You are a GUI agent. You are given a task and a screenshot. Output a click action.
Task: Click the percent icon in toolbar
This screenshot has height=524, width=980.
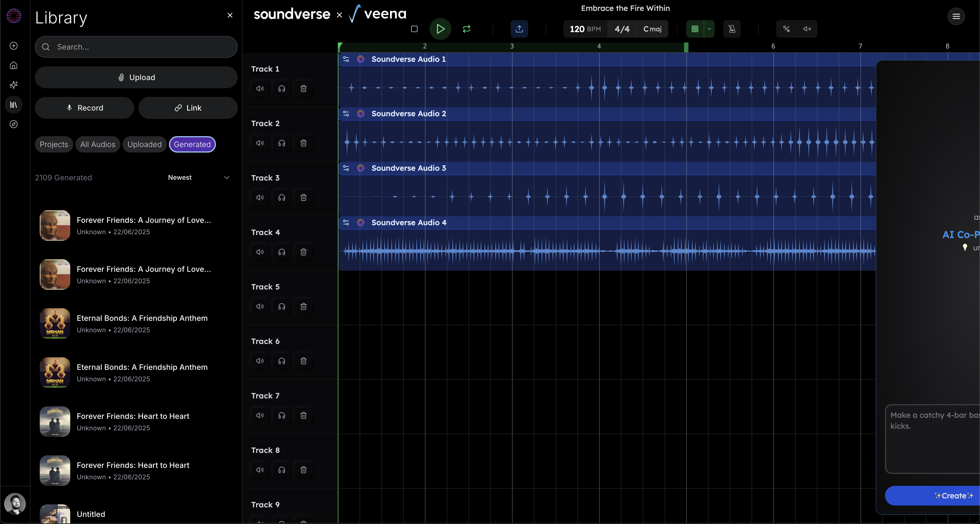click(x=786, y=29)
